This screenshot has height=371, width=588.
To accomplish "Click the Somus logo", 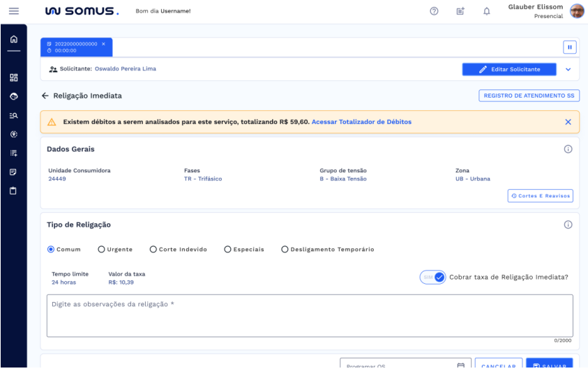I will point(82,11).
